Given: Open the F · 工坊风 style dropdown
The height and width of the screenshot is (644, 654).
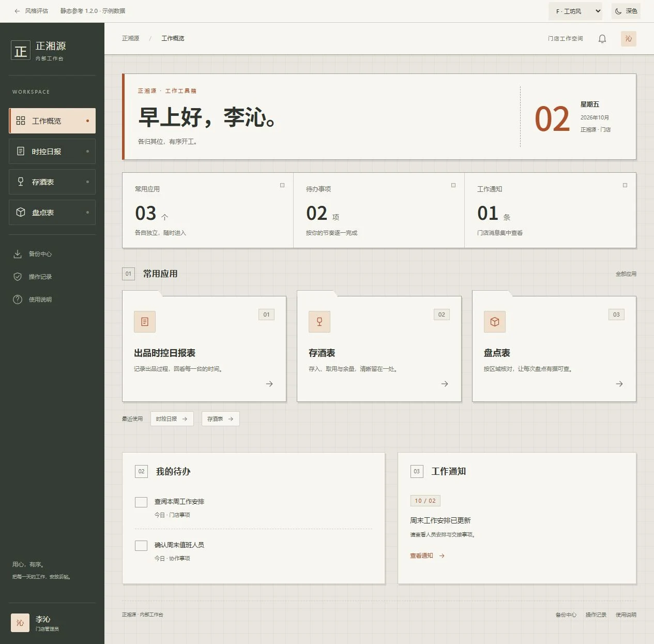Looking at the screenshot, I should (575, 11).
